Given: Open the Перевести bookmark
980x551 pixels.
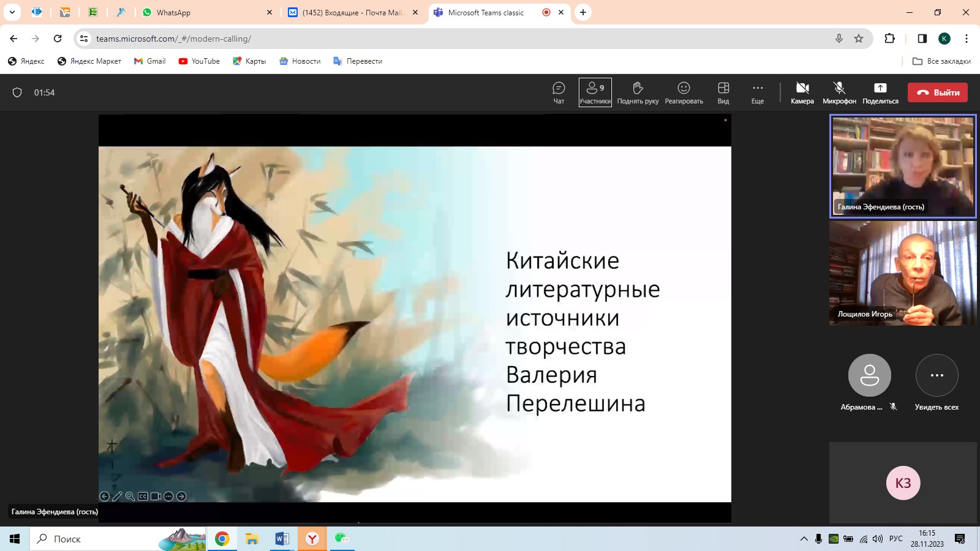Looking at the screenshot, I should (358, 61).
